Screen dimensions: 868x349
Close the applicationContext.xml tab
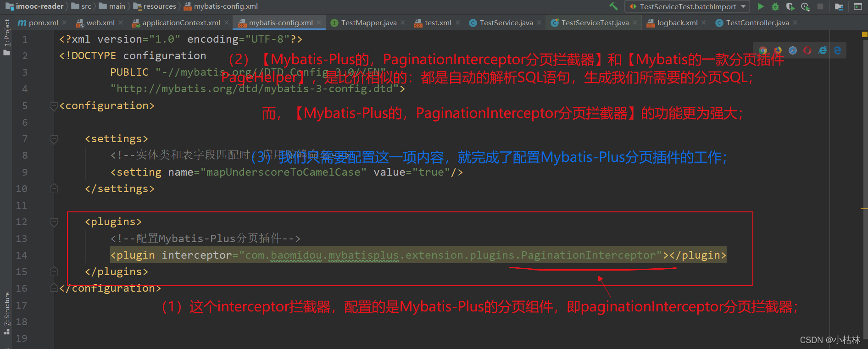click(x=227, y=22)
